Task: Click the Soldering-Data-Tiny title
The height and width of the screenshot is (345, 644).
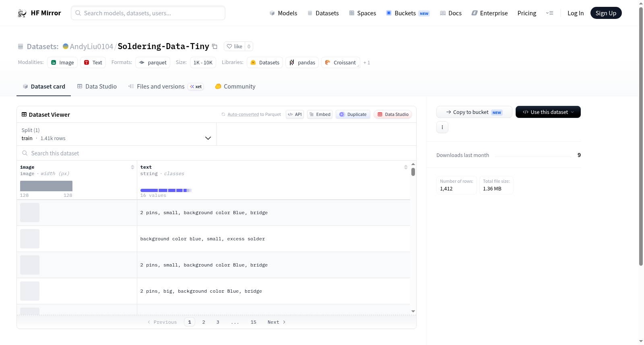Action: point(163,46)
